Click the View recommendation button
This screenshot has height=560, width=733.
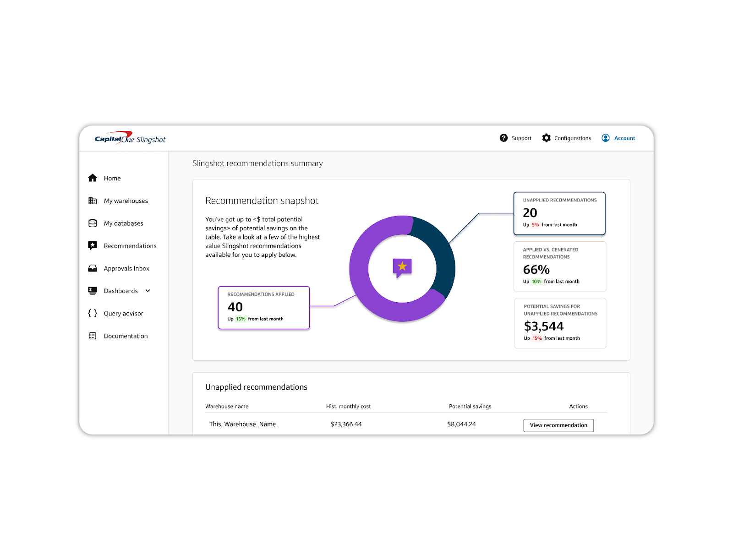click(558, 425)
